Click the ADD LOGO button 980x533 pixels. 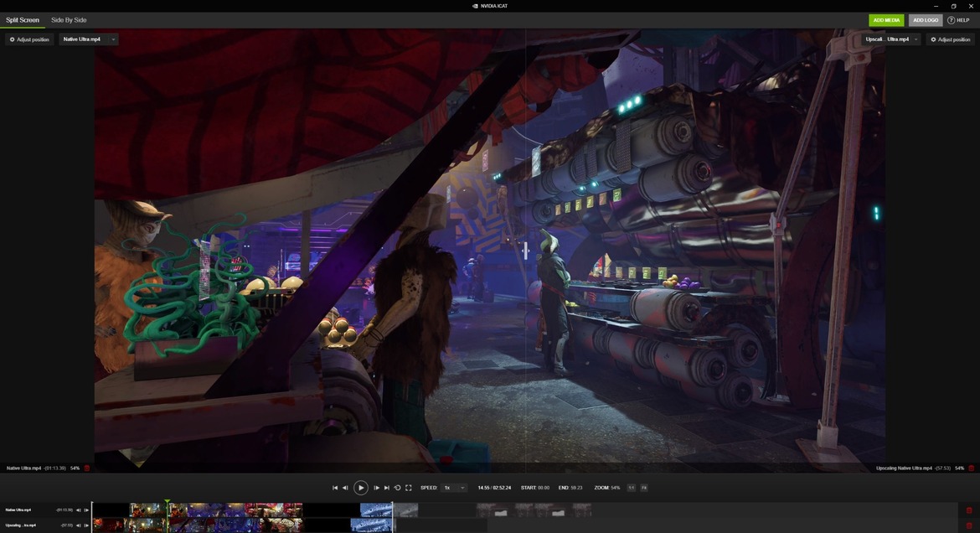pos(925,20)
